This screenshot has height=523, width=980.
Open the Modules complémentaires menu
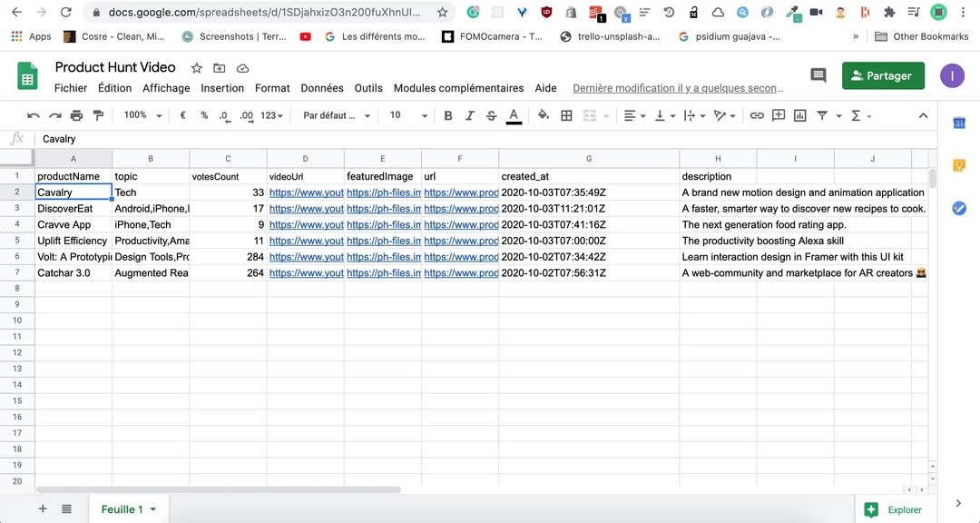pyautogui.click(x=459, y=88)
